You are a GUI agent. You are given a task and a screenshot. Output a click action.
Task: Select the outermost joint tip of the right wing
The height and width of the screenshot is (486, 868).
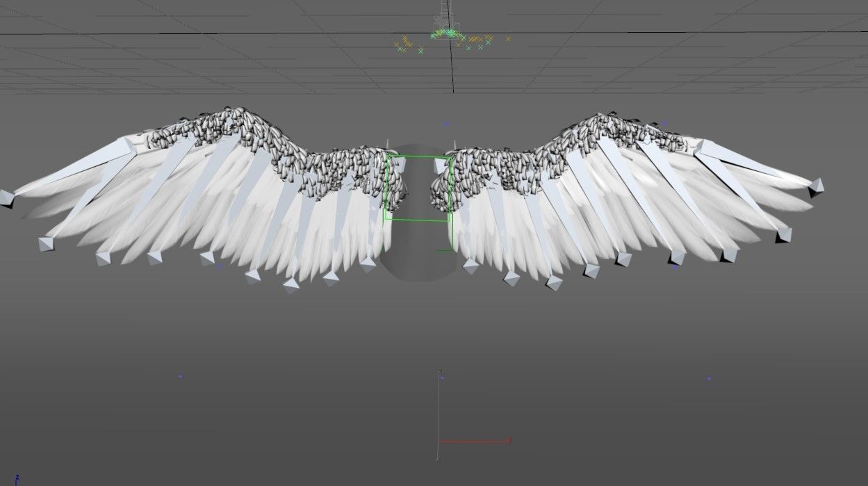click(816, 186)
